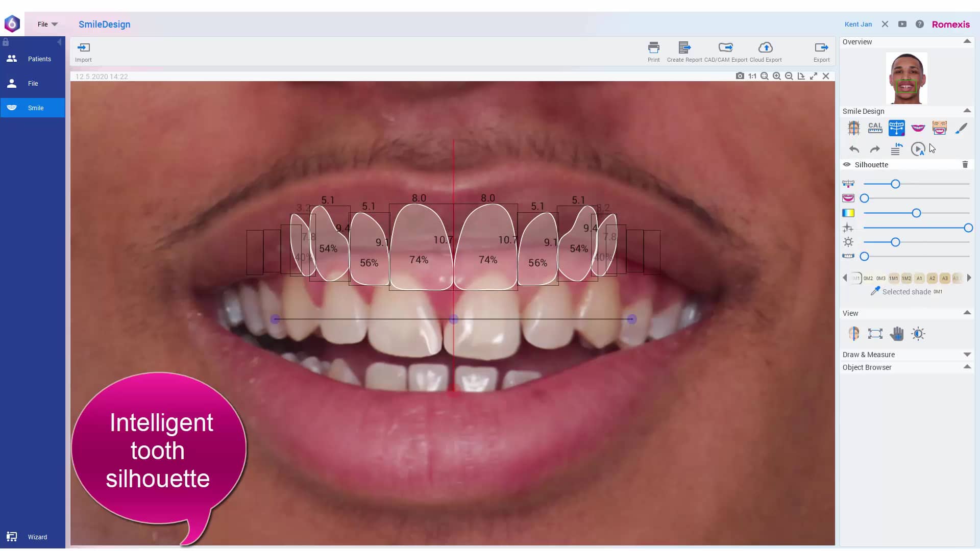Enable the selected shade eyedropper
The width and height of the screenshot is (980, 551).
click(875, 291)
